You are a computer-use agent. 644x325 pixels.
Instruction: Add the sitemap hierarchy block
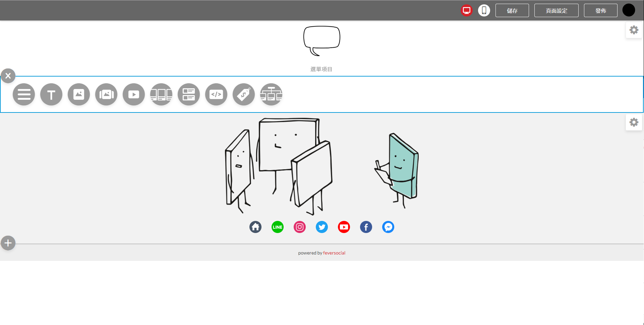271,94
